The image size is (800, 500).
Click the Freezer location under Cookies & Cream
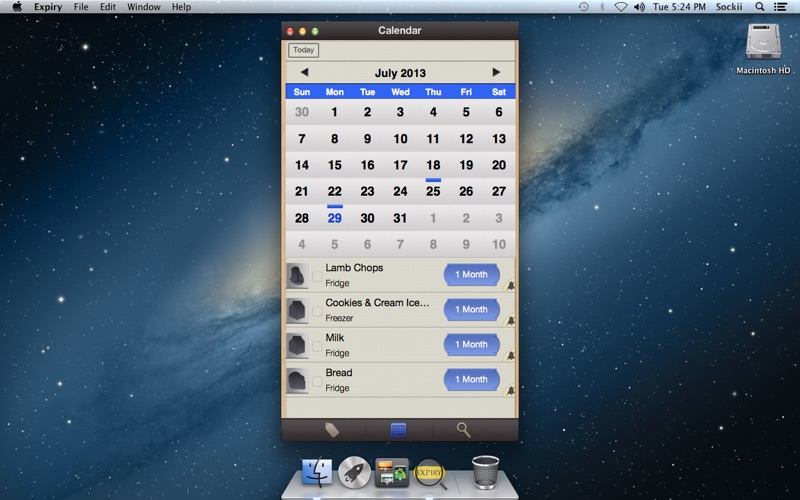point(339,318)
